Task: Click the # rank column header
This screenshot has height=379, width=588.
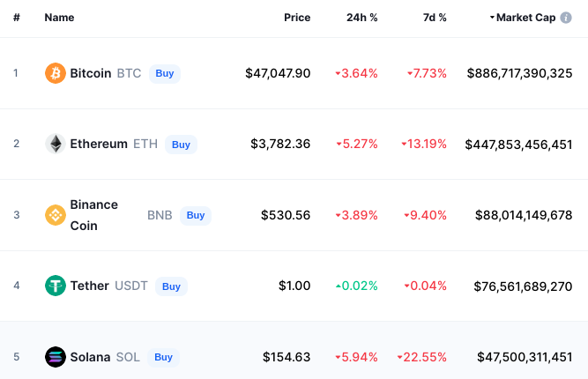Action: 16,18
